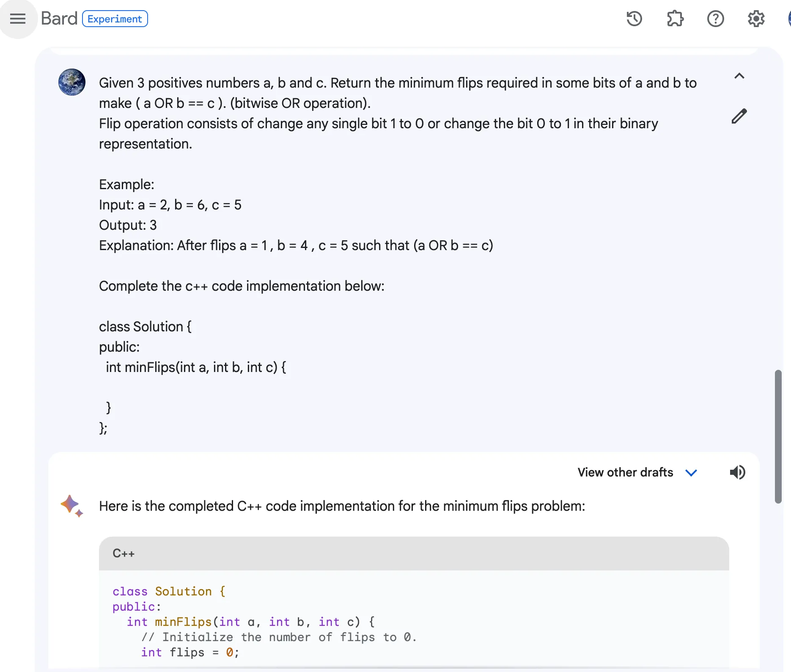
Task: Click the 'int flips = 0;' code line
Action: coord(190,653)
